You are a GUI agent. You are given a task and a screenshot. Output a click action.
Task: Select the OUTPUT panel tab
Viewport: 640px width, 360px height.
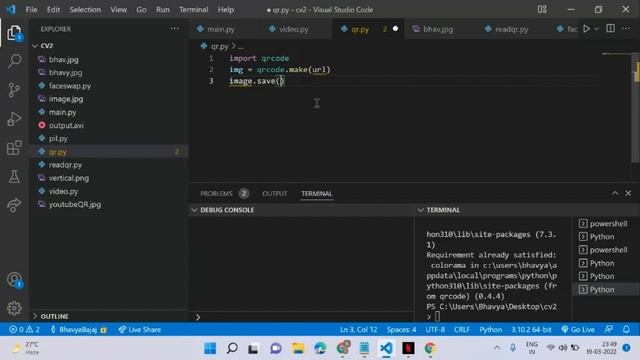click(275, 193)
